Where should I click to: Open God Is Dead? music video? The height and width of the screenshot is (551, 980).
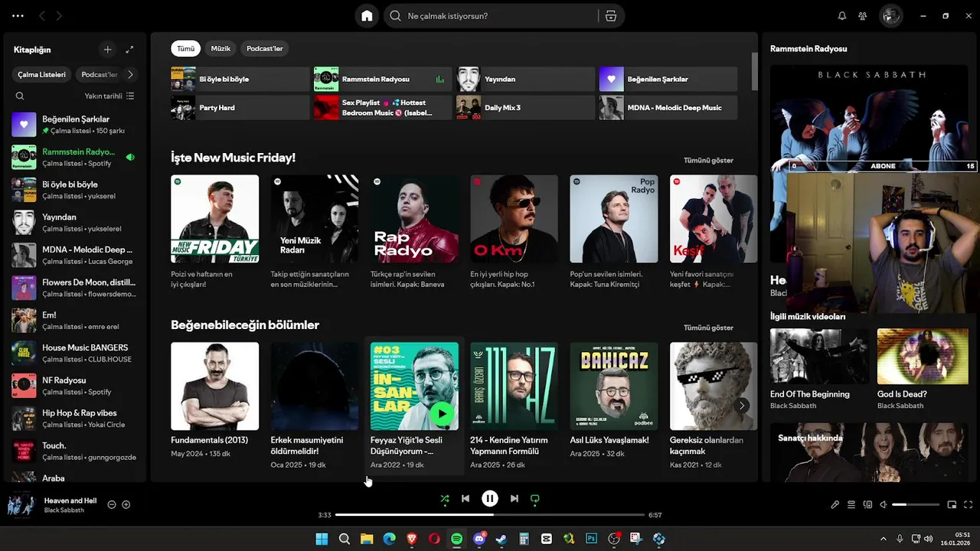[x=923, y=370]
